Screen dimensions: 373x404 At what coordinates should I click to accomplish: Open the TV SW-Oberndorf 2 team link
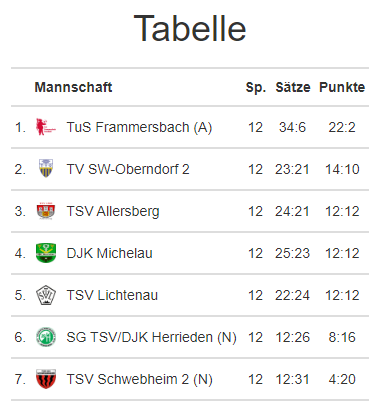point(128,169)
